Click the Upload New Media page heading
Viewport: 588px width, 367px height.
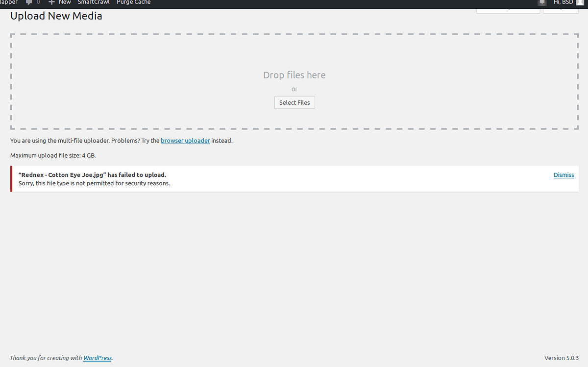click(x=56, y=16)
